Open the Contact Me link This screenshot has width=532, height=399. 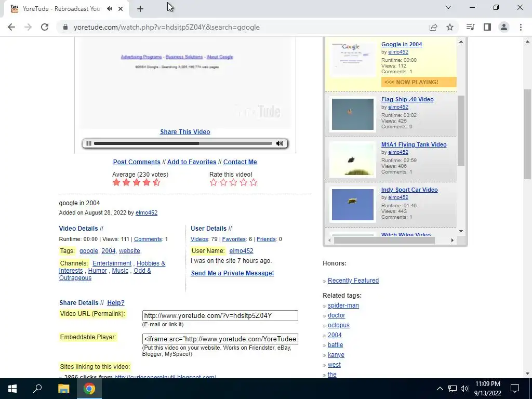(240, 162)
